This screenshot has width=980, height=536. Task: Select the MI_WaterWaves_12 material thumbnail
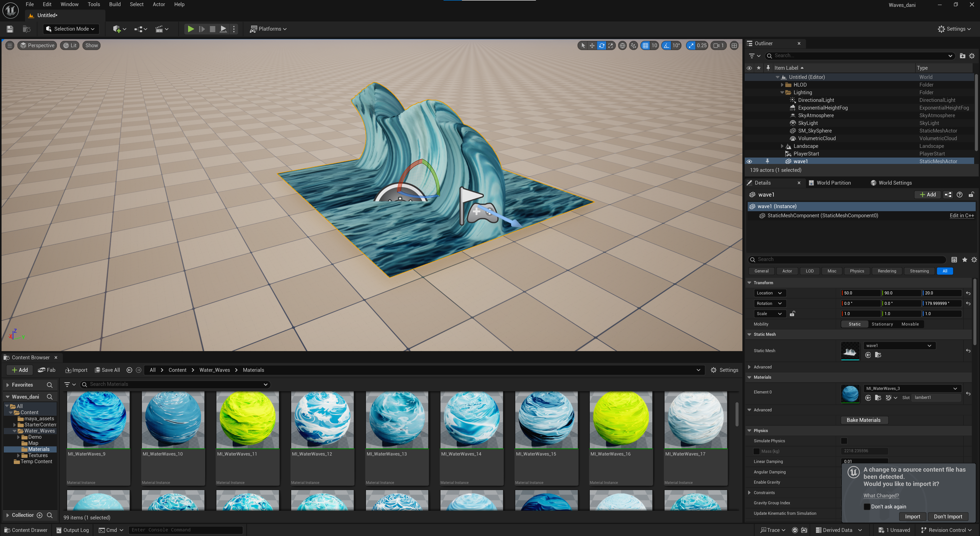(322, 420)
